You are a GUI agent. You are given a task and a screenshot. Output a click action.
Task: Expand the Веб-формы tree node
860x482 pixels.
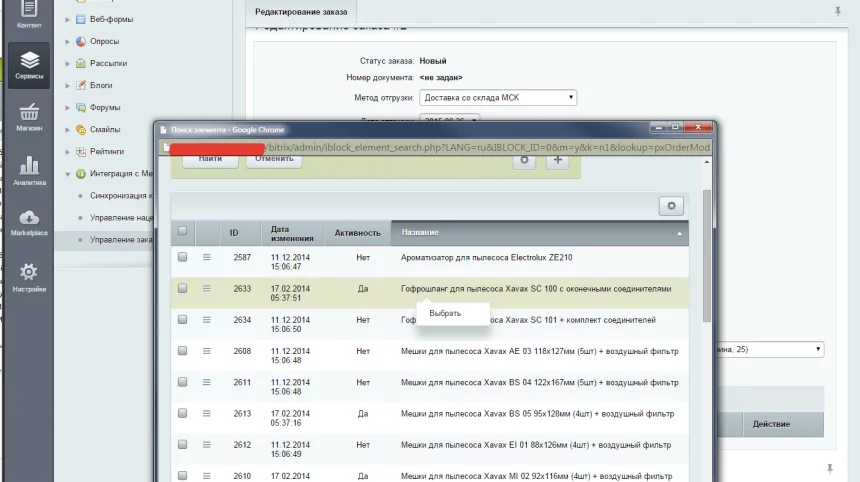(x=68, y=19)
